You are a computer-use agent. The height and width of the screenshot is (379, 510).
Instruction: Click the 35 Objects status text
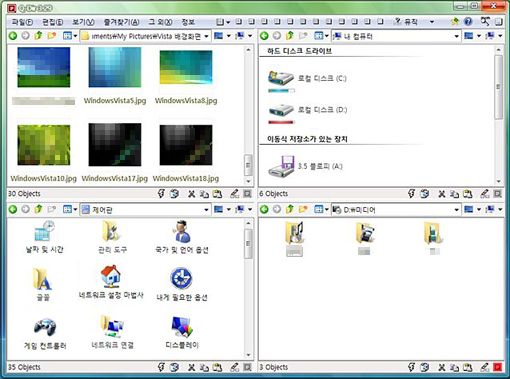point(24,367)
